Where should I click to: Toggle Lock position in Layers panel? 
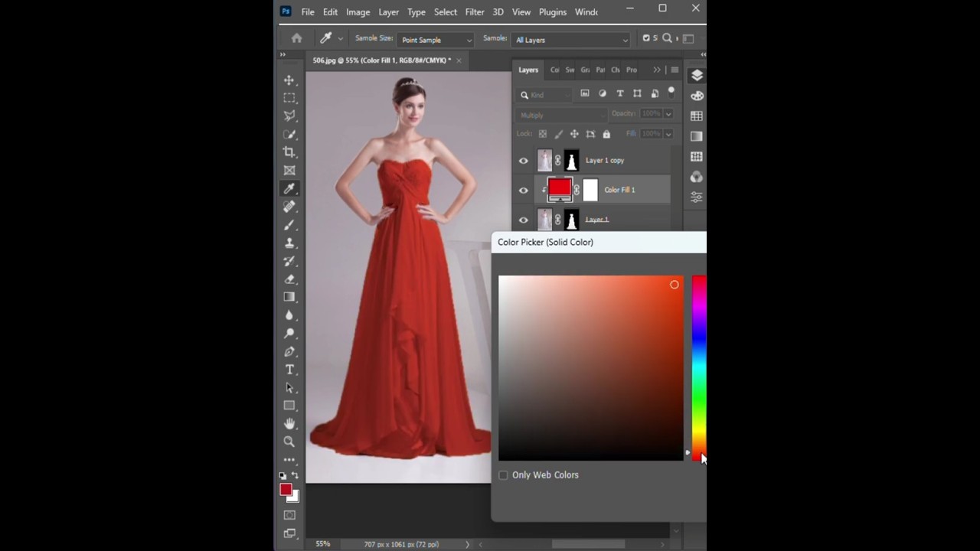(574, 134)
